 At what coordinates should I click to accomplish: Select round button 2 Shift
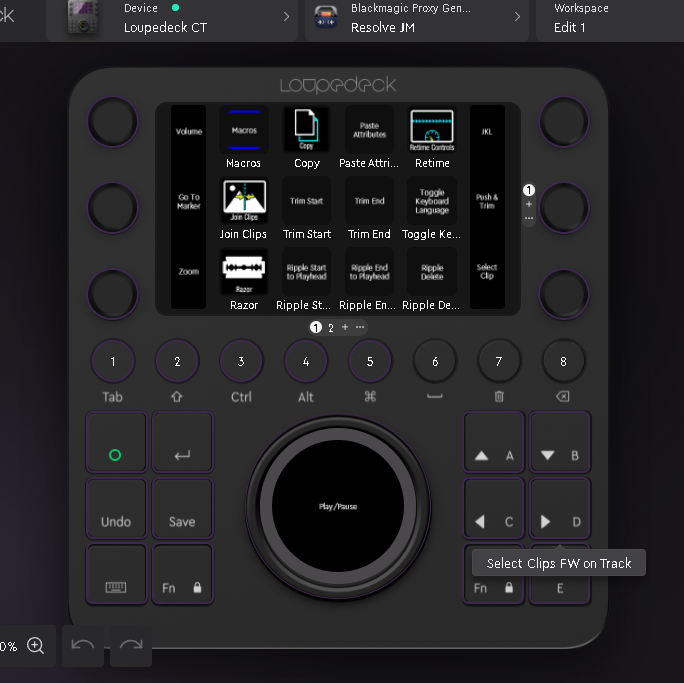(x=177, y=362)
